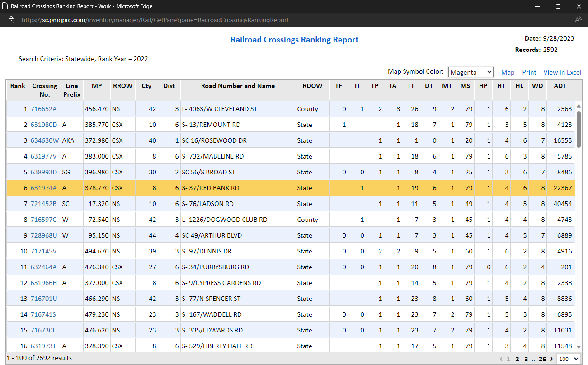This screenshot has width=588, height=365.
Task: Open crossing number 631977V
Action: tap(44, 156)
